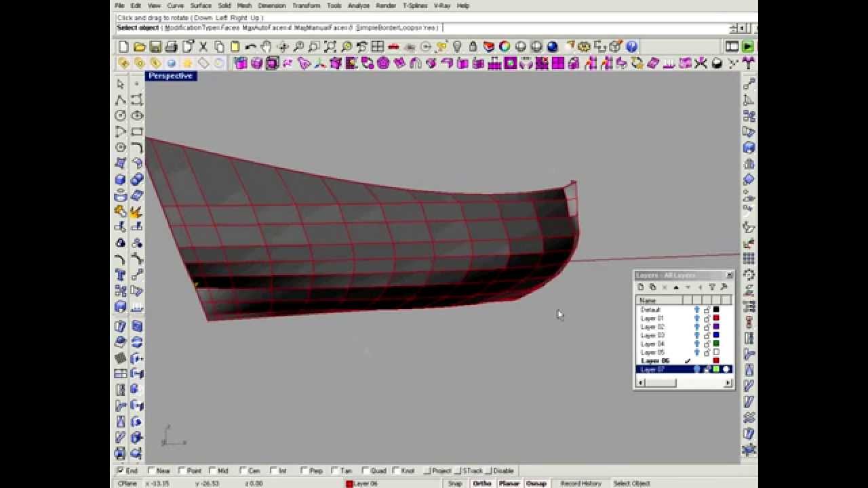868x488 pixels.
Task: Enable the Mid osnap checkbox
Action: pyautogui.click(x=213, y=470)
